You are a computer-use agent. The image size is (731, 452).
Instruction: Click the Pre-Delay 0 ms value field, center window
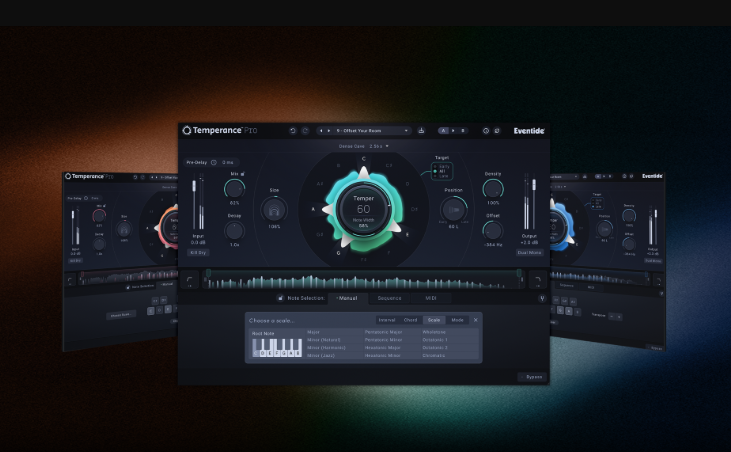point(228,162)
